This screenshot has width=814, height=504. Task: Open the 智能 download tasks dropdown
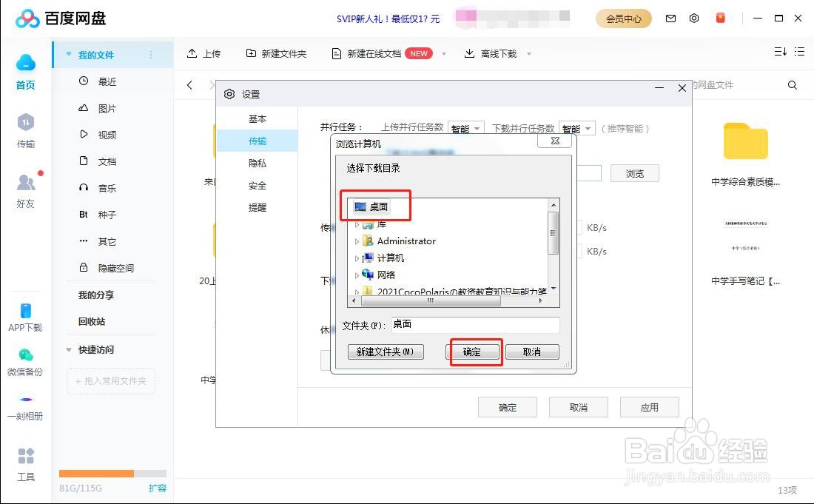coord(576,127)
